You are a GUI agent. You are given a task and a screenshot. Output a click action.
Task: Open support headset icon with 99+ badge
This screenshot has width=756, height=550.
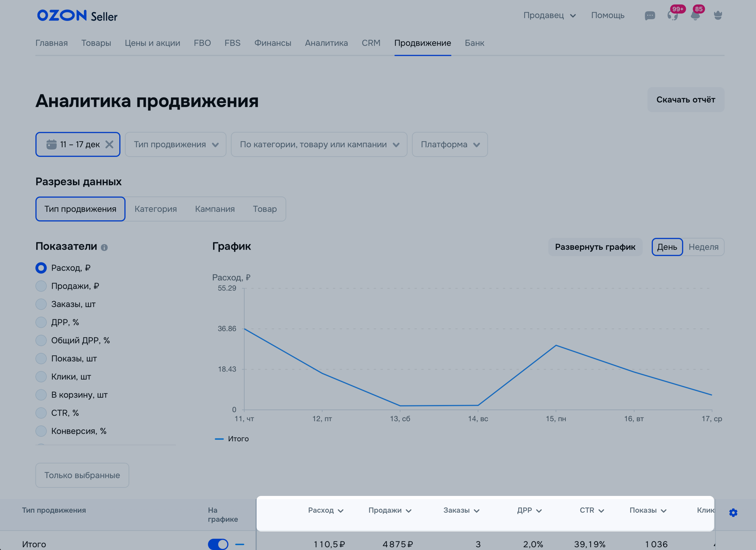673,16
